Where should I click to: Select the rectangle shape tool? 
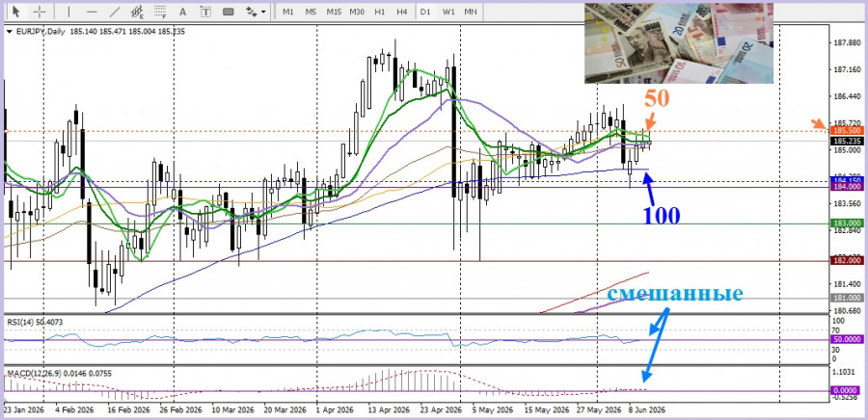coord(229,12)
